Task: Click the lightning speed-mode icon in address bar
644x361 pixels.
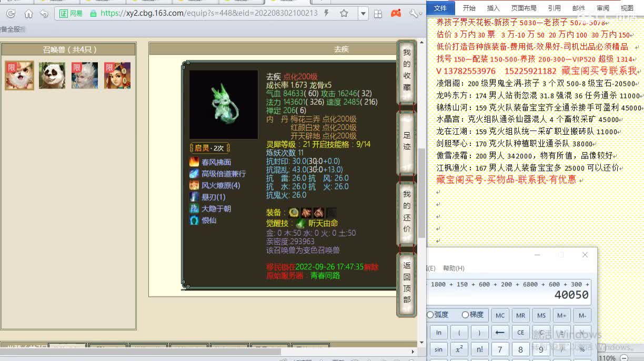Action: (327, 13)
